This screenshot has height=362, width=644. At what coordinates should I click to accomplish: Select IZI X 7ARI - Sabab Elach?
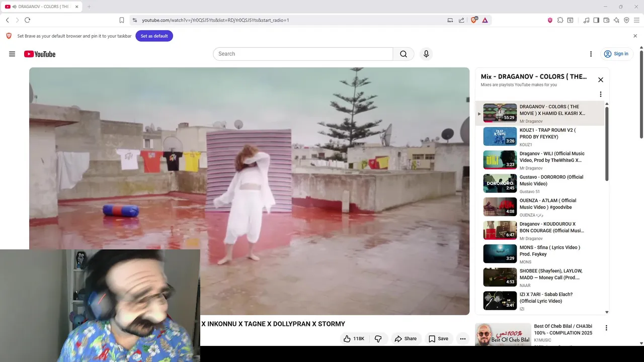539,301
